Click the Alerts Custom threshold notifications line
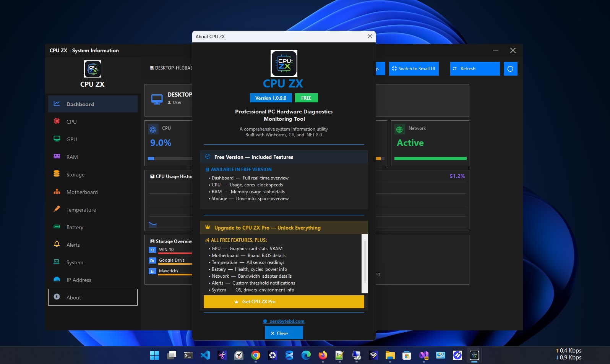The height and width of the screenshot is (364, 610). tap(252, 283)
